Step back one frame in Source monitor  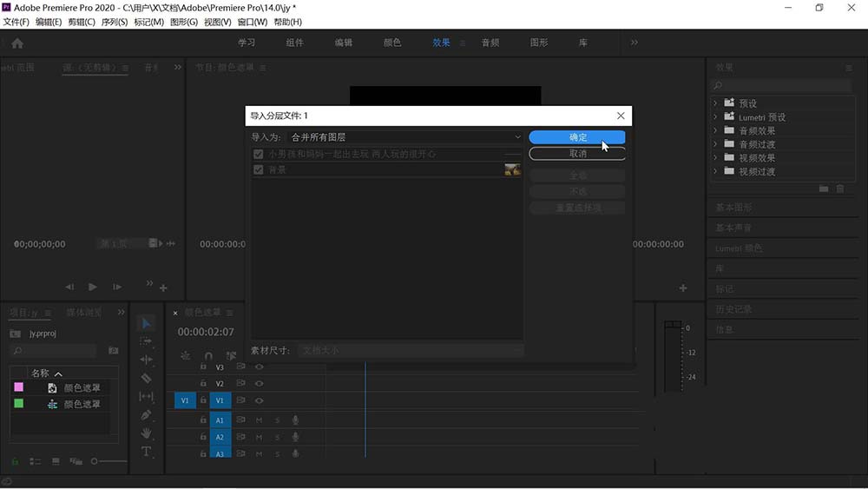click(69, 287)
